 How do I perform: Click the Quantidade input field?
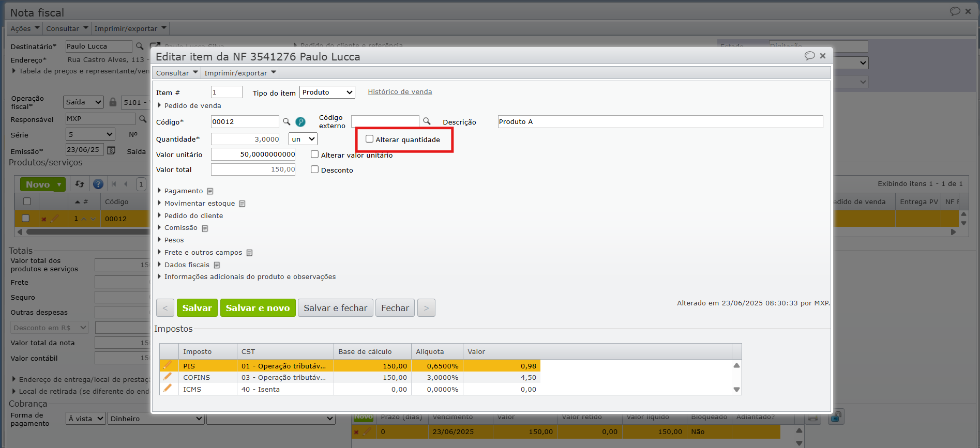pyautogui.click(x=245, y=139)
